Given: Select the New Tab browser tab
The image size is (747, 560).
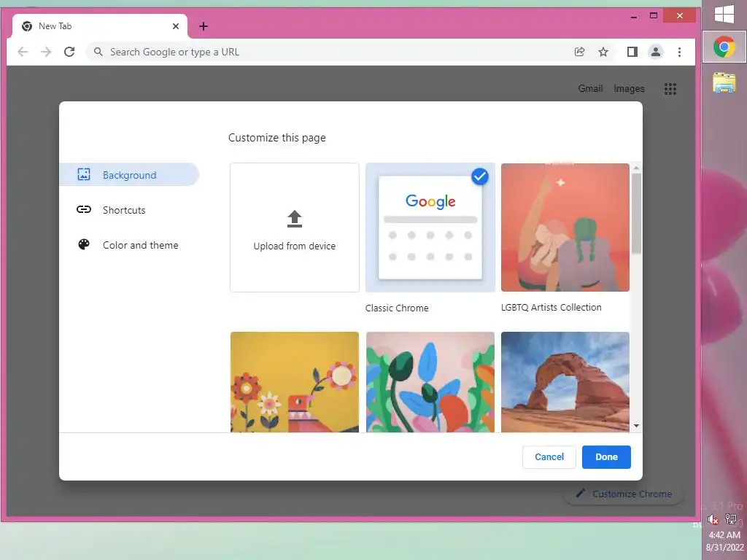Looking at the screenshot, I should coord(100,26).
